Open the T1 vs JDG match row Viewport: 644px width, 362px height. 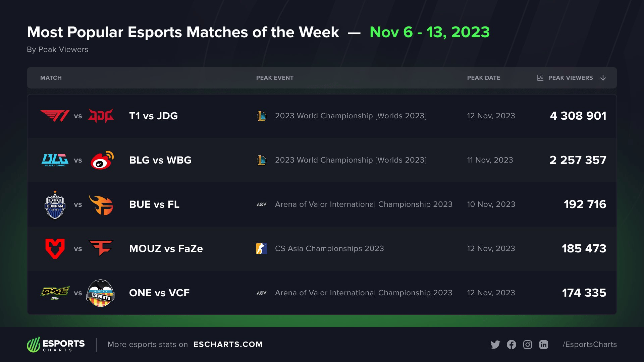point(322,116)
